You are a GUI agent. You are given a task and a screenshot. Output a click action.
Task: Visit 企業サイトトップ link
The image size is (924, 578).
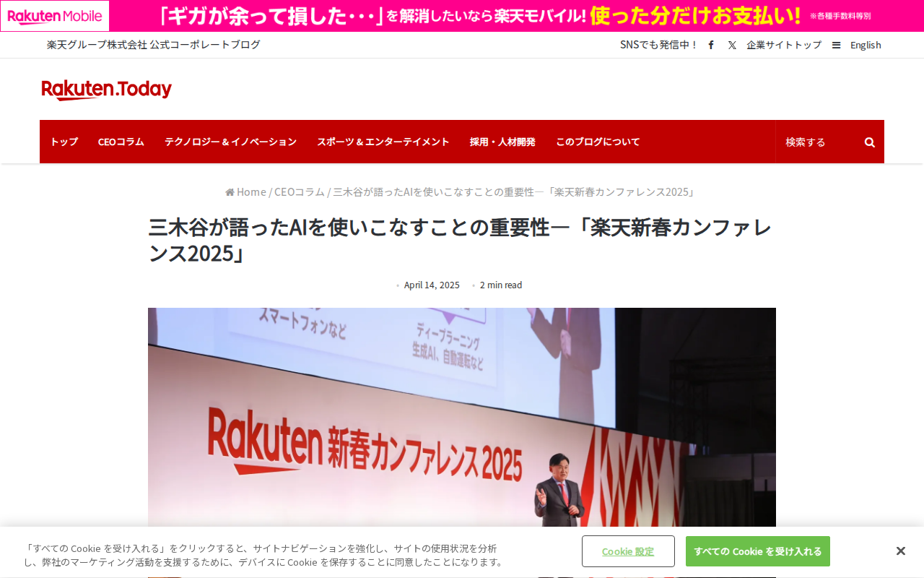click(x=784, y=45)
